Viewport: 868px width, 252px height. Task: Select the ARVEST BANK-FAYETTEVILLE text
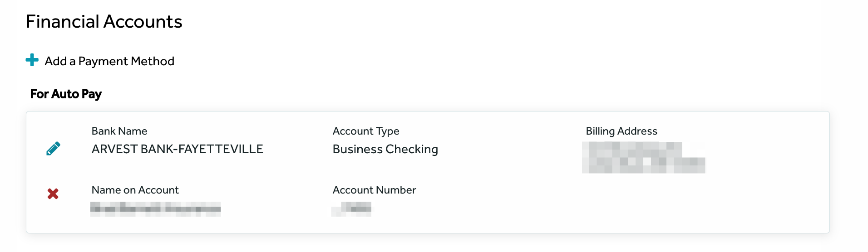pyautogui.click(x=178, y=149)
